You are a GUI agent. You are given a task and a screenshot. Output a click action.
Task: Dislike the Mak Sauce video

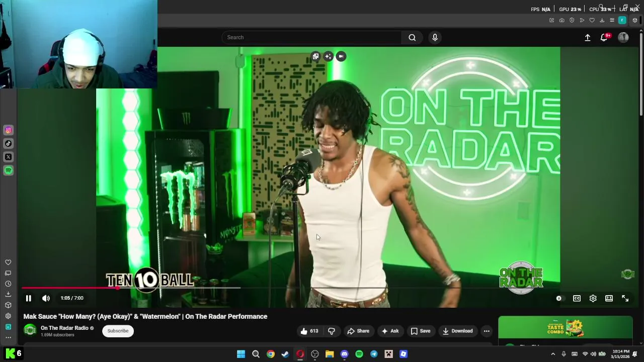pyautogui.click(x=331, y=331)
